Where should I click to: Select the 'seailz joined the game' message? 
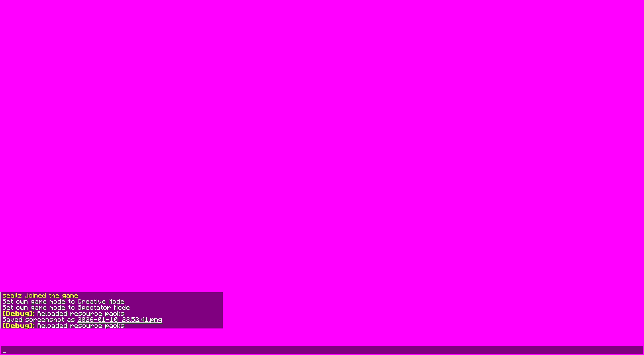click(x=40, y=295)
